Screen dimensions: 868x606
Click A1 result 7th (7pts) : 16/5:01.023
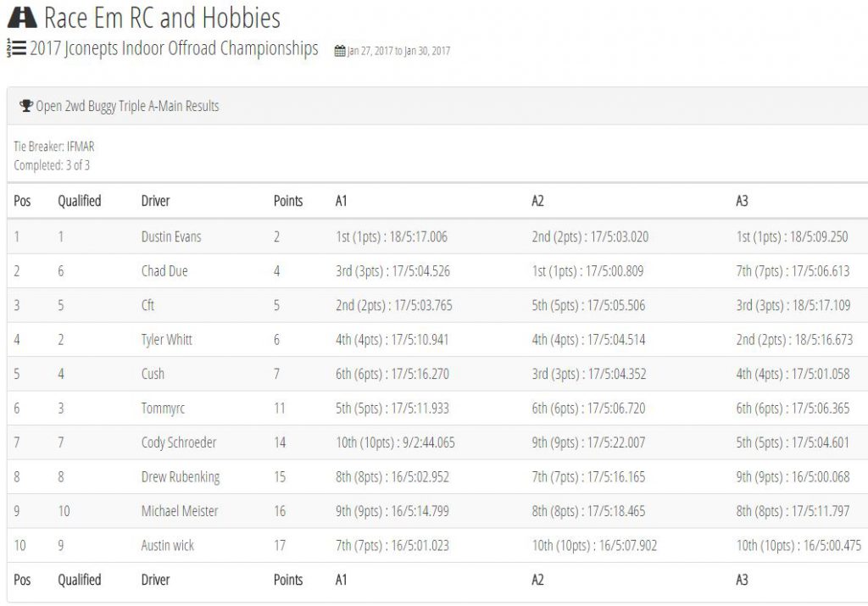tap(392, 546)
